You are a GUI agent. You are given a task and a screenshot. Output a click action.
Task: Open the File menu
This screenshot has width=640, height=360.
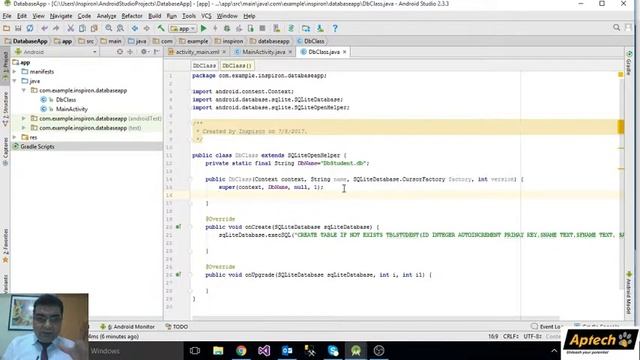click(7, 16)
